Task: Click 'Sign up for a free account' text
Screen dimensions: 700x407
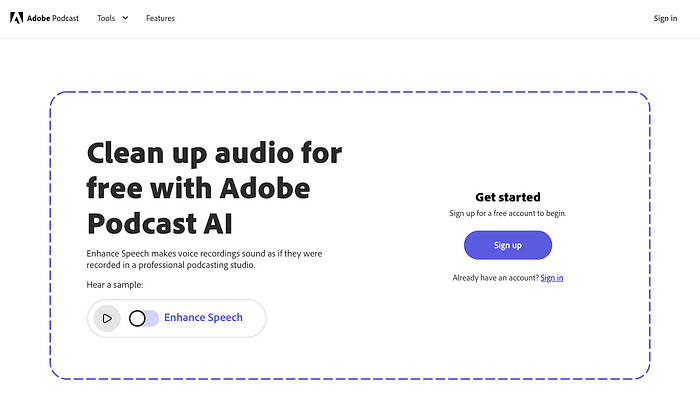Action: coord(508,213)
